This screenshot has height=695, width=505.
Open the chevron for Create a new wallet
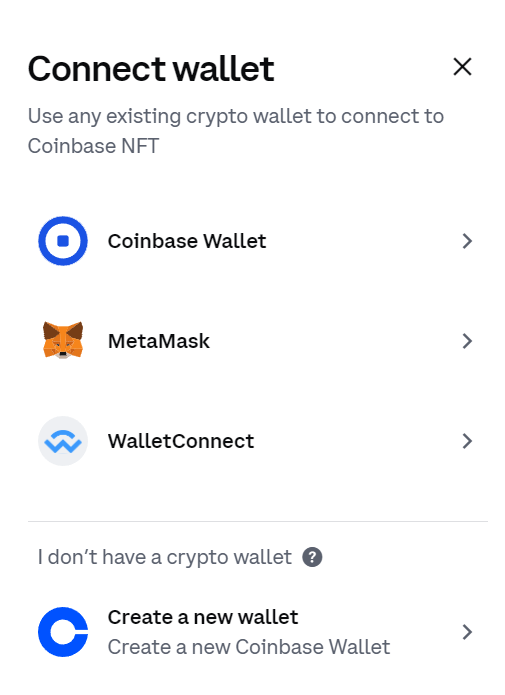pyautogui.click(x=467, y=632)
